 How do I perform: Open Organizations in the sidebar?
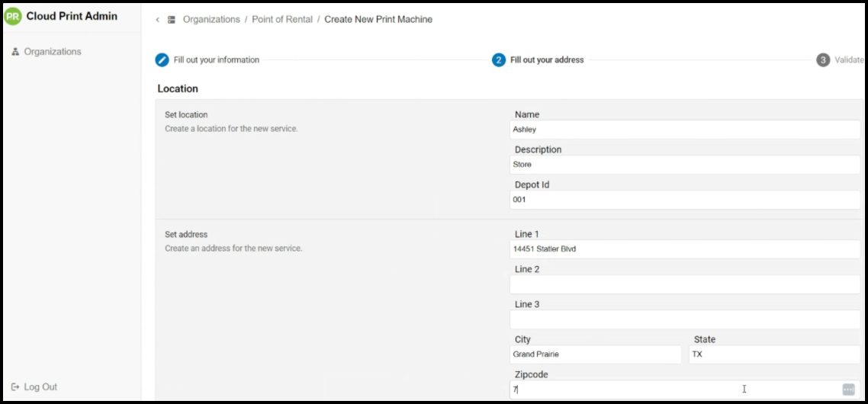[52, 52]
